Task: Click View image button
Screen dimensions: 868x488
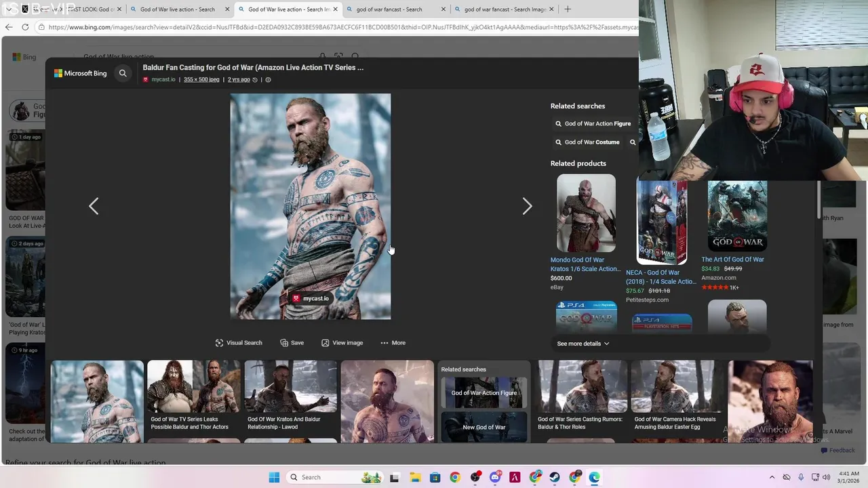Action: (342, 343)
